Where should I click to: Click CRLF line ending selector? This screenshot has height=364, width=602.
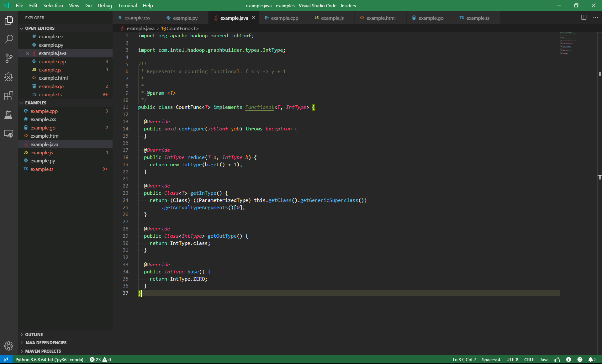(x=529, y=360)
